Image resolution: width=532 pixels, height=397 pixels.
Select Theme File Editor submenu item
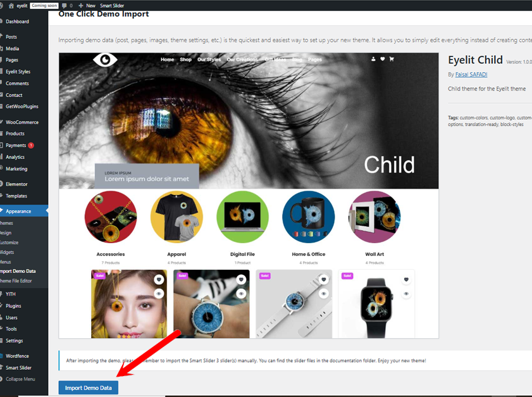click(x=16, y=280)
